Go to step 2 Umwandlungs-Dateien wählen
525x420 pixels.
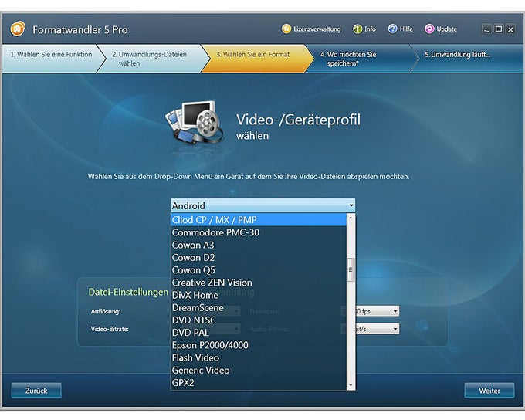154,59
